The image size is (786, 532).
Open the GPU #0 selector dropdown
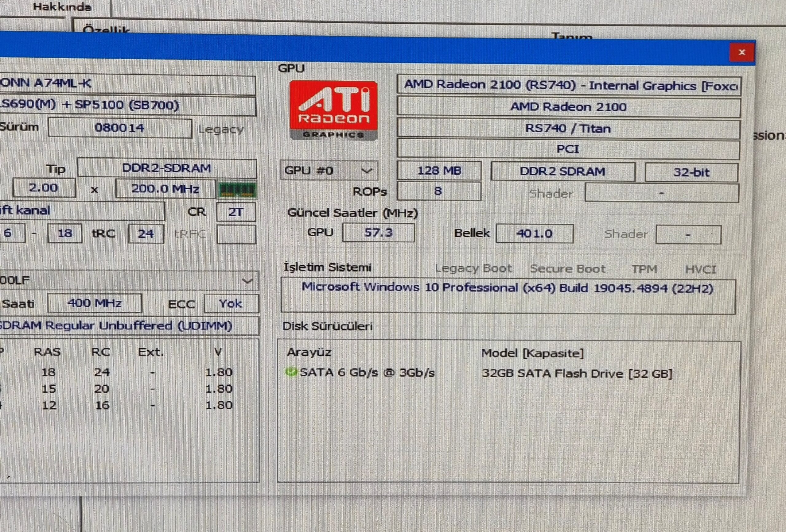tap(329, 170)
